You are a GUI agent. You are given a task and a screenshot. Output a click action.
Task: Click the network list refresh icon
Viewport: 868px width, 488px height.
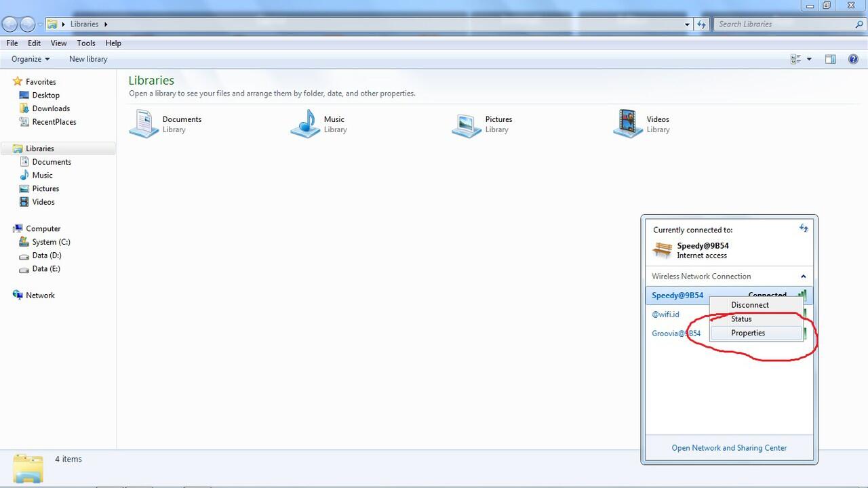[x=804, y=228]
